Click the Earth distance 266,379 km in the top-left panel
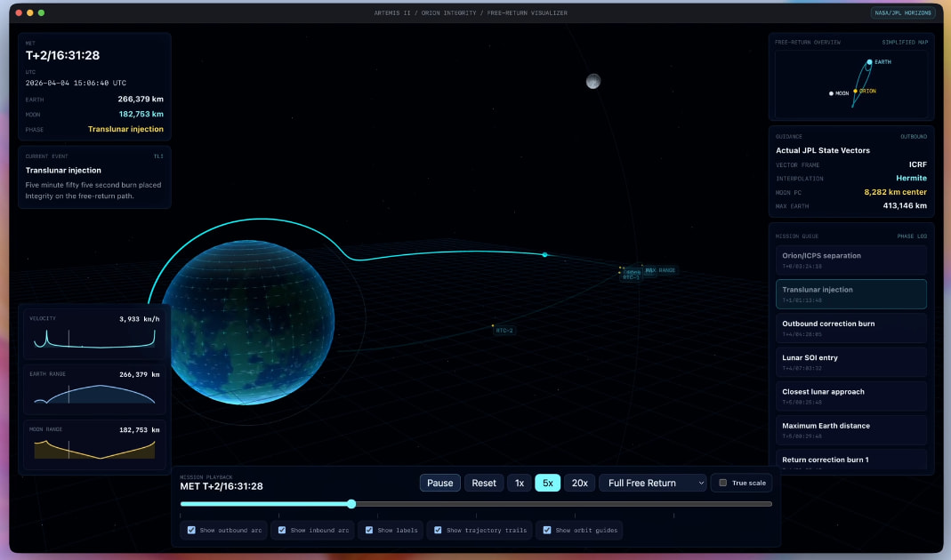This screenshot has width=951, height=560. 141,99
